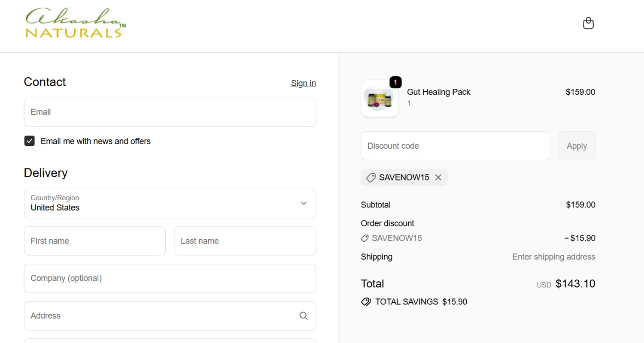Click the Order discount label
Image resolution: width=644 pixels, height=343 pixels.
[x=388, y=223]
